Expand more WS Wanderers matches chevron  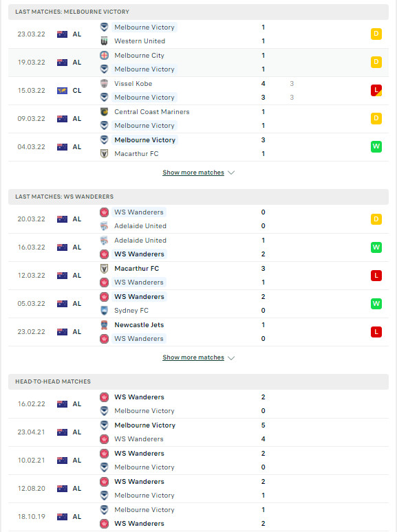point(231,357)
